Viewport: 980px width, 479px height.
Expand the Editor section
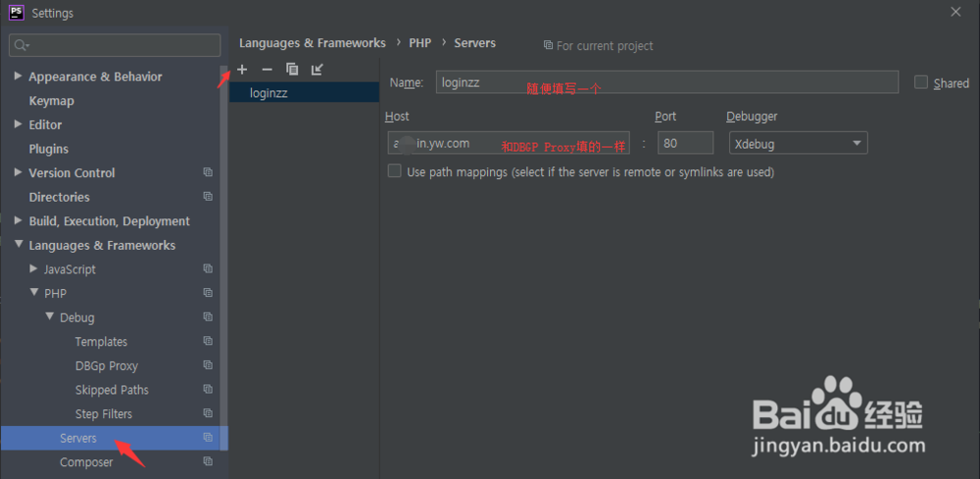18,124
